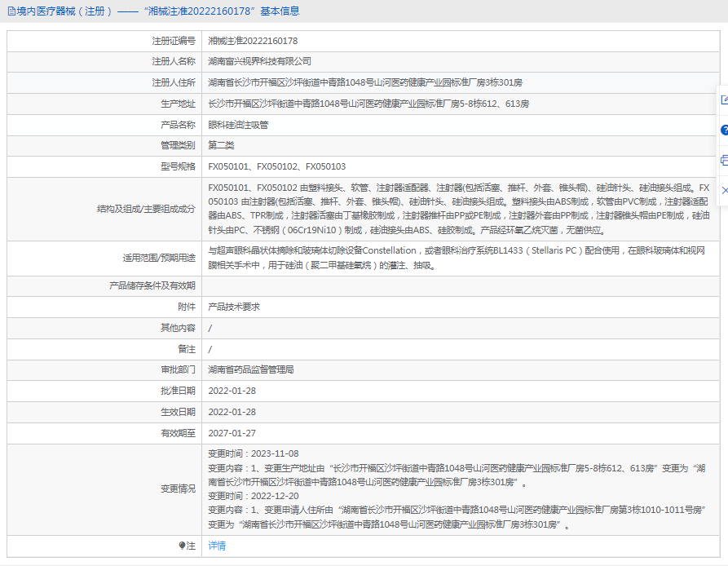Click the document icon beside the page title
The image size is (728, 566).
tap(11, 11)
